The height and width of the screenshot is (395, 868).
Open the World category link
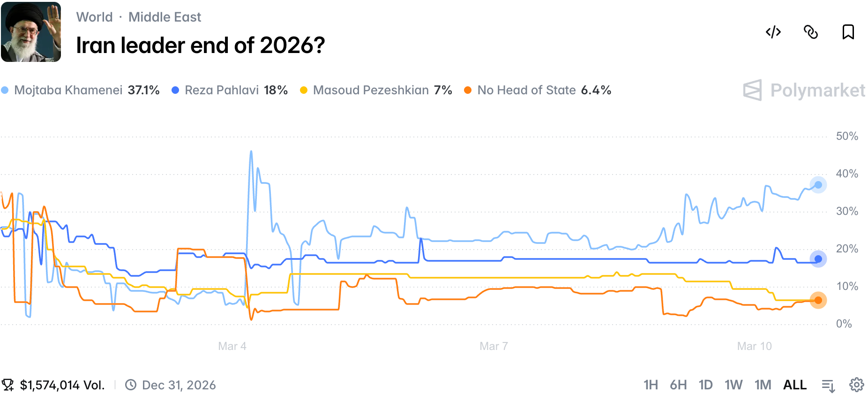pos(94,17)
